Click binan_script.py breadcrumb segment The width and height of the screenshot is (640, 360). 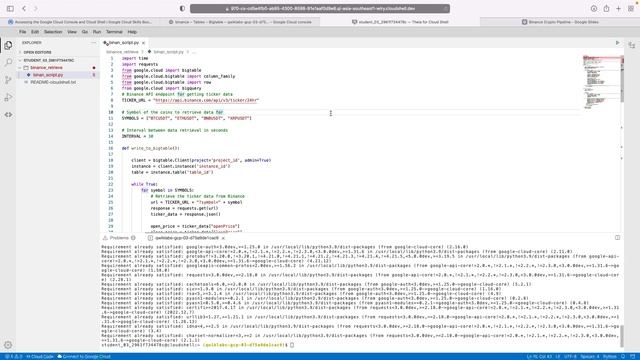[169, 52]
